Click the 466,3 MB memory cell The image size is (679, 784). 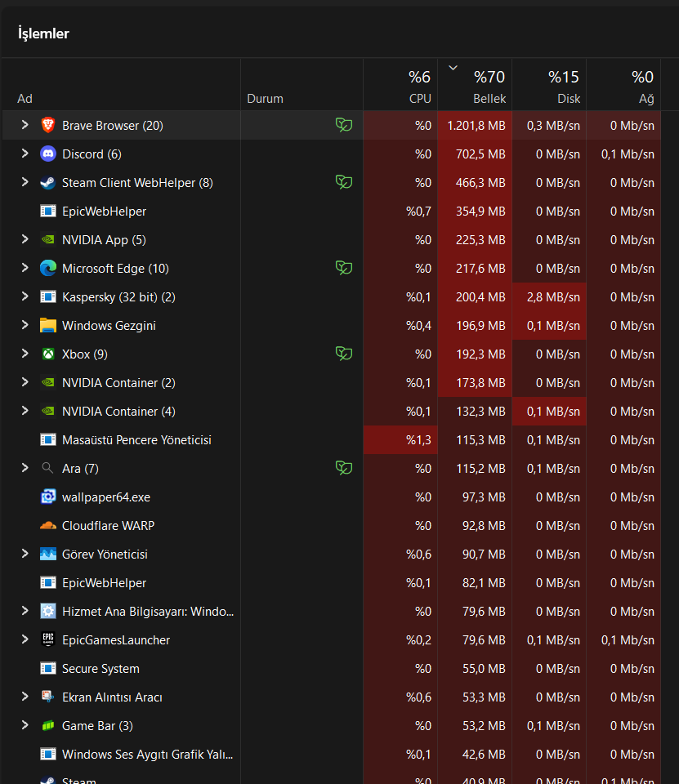(x=475, y=182)
